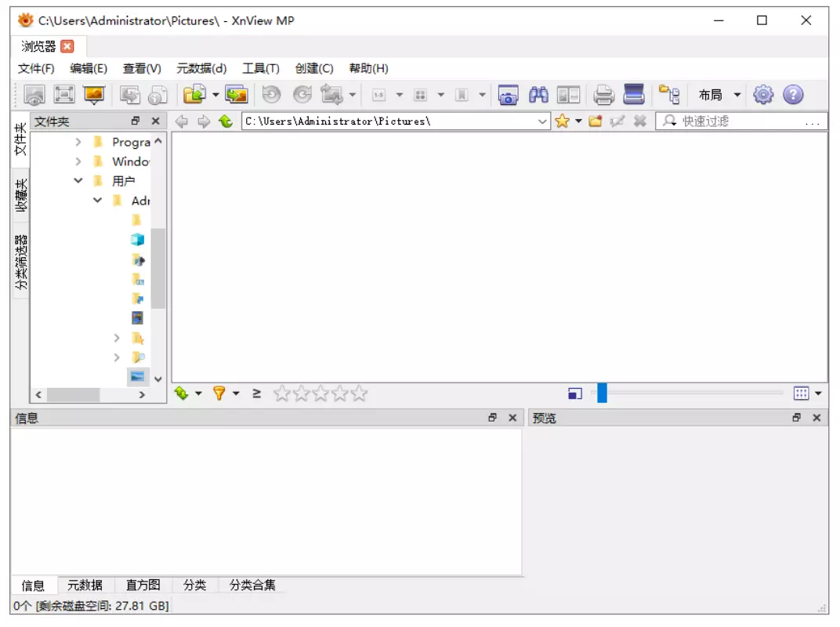The image size is (840, 627).
Task: Expand the Progra folder node
Action: coord(78,142)
